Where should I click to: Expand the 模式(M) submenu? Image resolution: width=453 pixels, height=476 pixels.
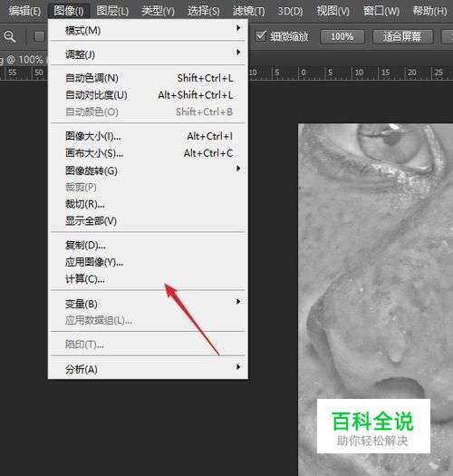point(148,30)
